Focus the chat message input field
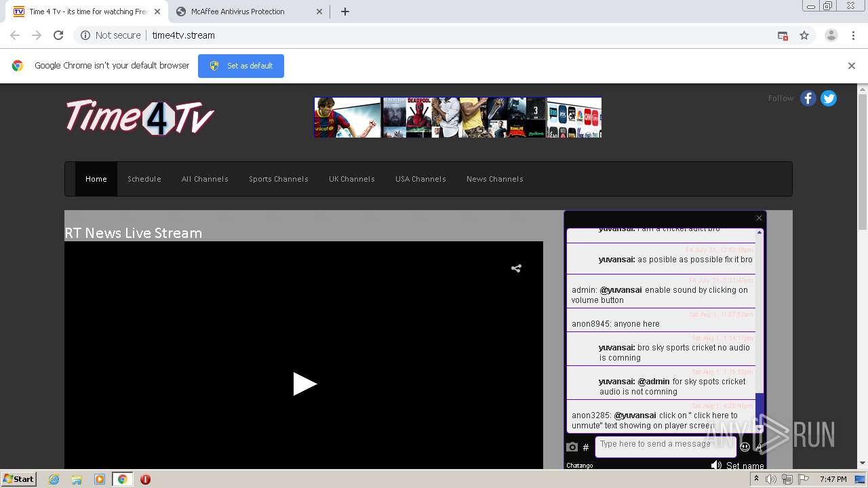Screen dimensions: 868x488 665,447
